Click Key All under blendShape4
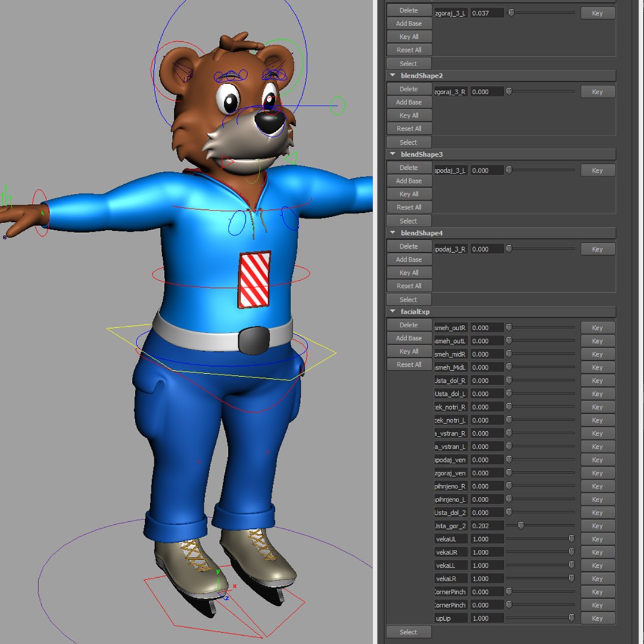This screenshot has width=644, height=644. [409, 273]
